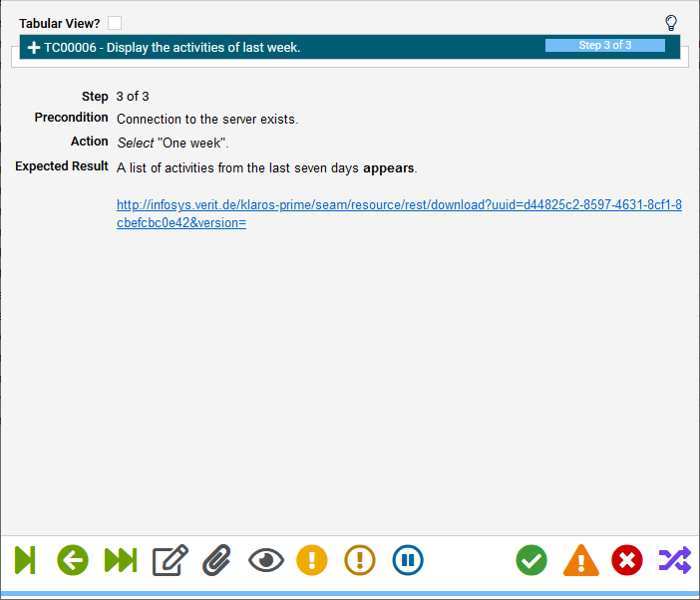Go back to the previous step
The width and height of the screenshot is (700, 600).
pos(73,560)
